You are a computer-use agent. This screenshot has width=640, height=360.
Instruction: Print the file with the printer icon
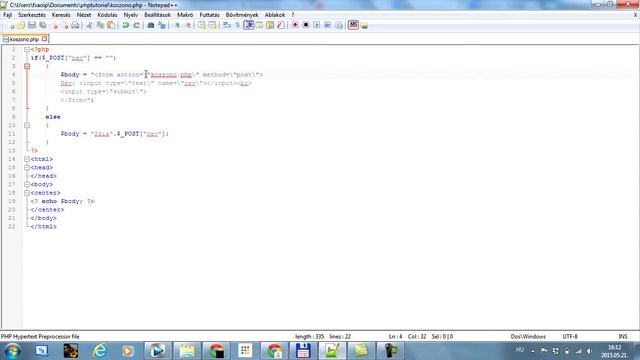[75, 25]
